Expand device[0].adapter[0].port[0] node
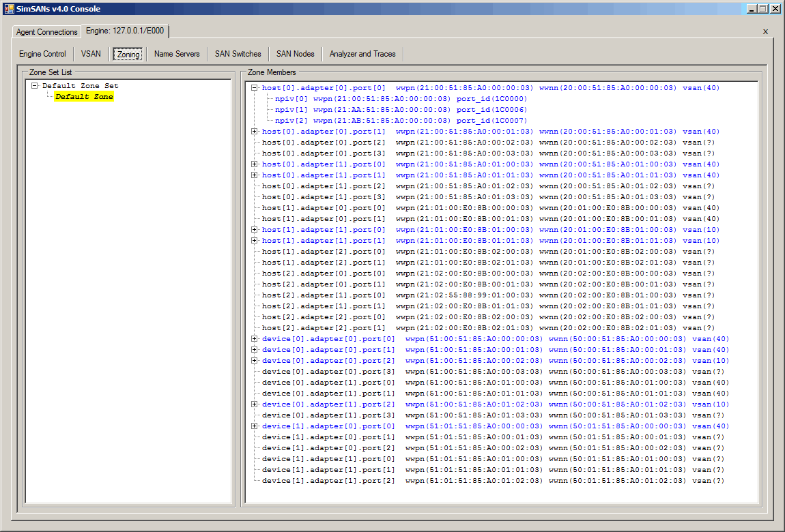The width and height of the screenshot is (785, 532). [x=255, y=339]
